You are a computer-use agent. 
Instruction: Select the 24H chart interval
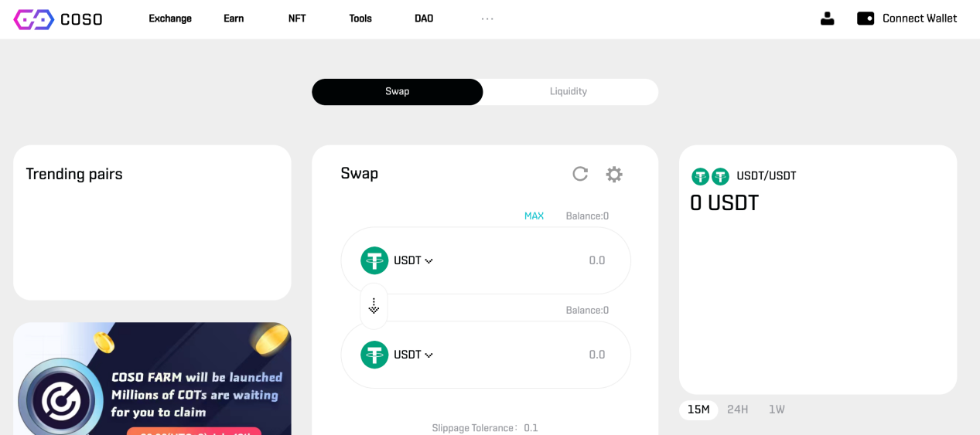(738, 410)
